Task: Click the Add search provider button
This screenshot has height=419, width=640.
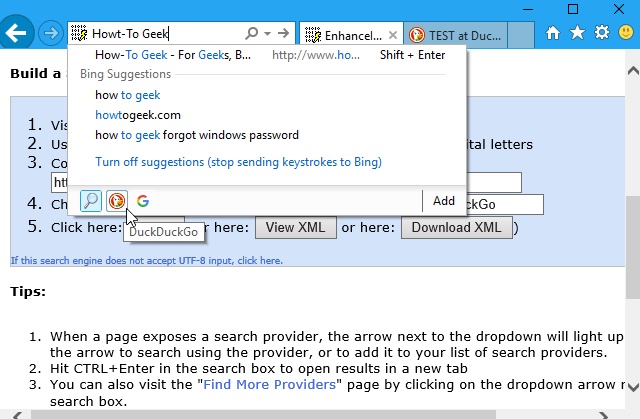Action: coord(444,201)
